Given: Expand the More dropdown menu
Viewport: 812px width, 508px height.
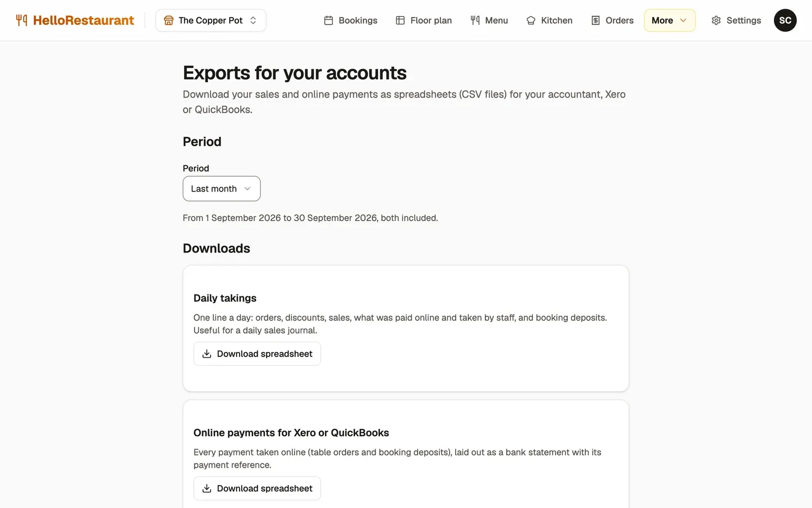Looking at the screenshot, I should point(669,20).
